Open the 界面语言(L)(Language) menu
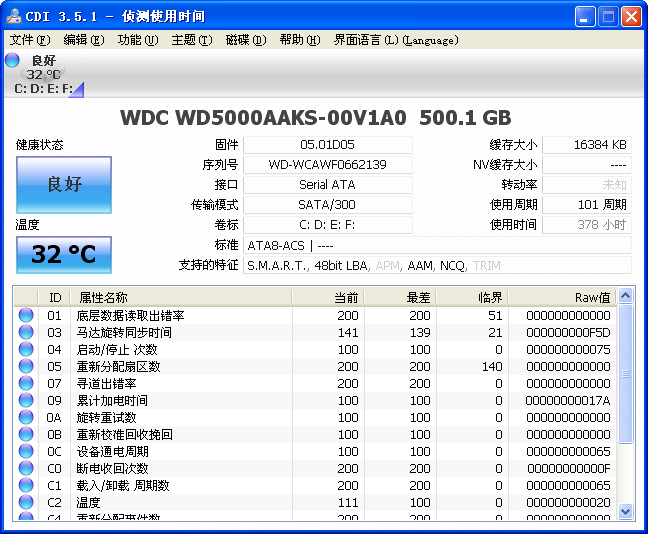Viewport: 648px width, 534px height. click(396, 40)
